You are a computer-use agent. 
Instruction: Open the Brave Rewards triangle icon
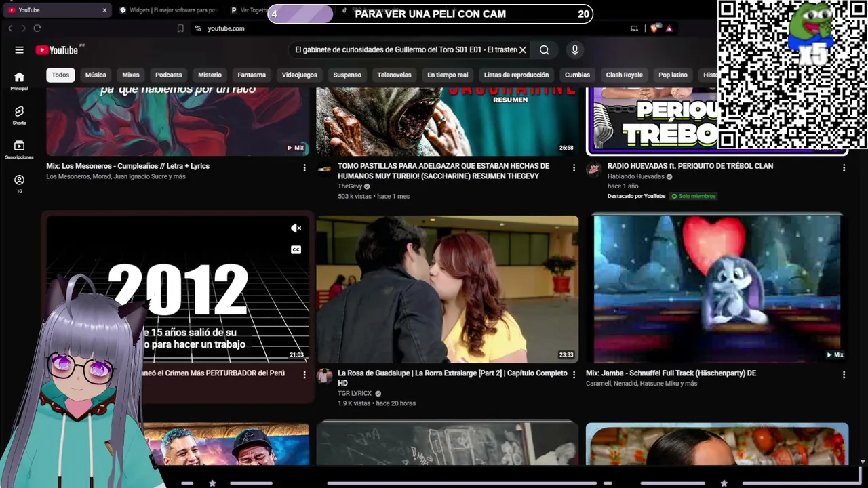click(x=669, y=28)
